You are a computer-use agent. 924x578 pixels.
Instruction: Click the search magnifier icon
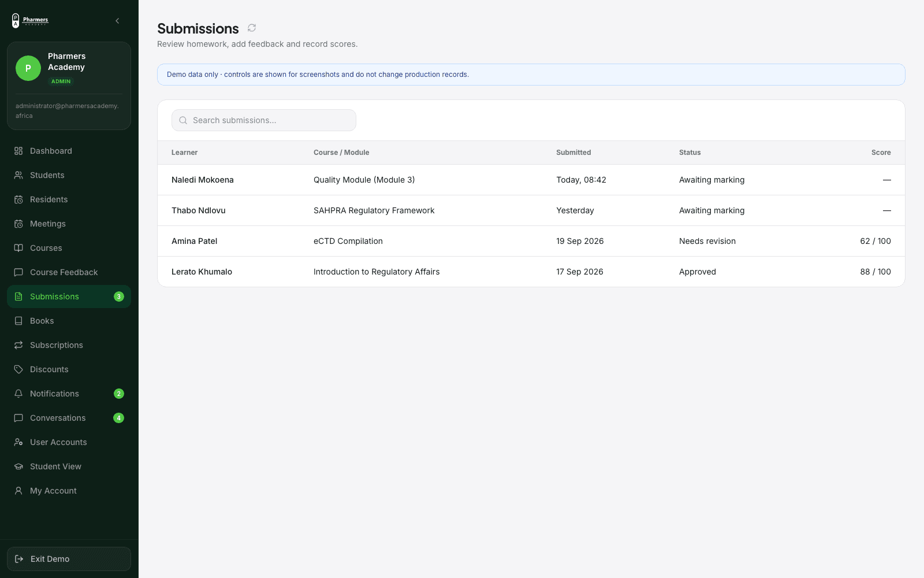coord(183,120)
